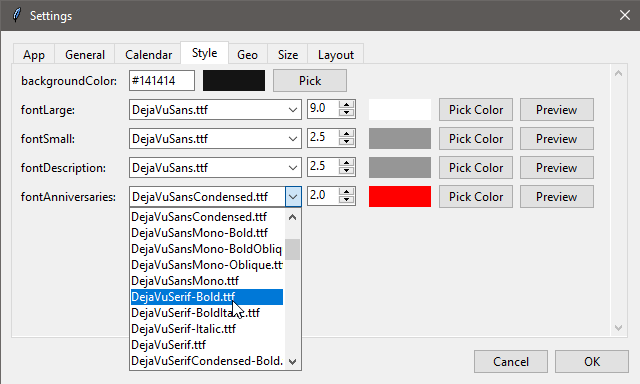Click settings panel scroll down arrow
This screenshot has height=384, width=640.
click(618, 328)
